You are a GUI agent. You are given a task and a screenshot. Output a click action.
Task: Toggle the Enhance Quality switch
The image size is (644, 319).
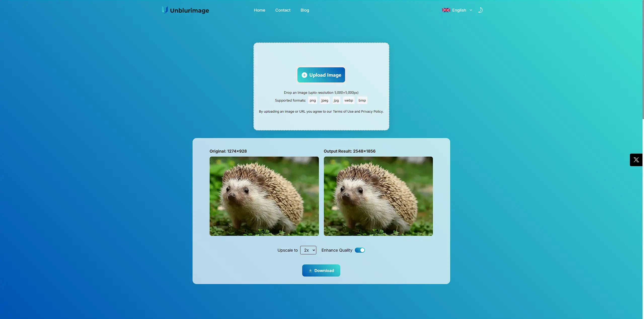point(360,250)
